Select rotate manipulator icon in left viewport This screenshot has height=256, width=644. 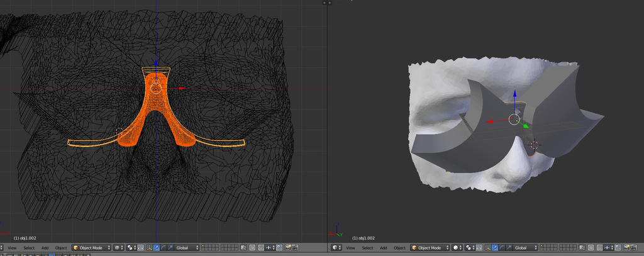(x=163, y=248)
